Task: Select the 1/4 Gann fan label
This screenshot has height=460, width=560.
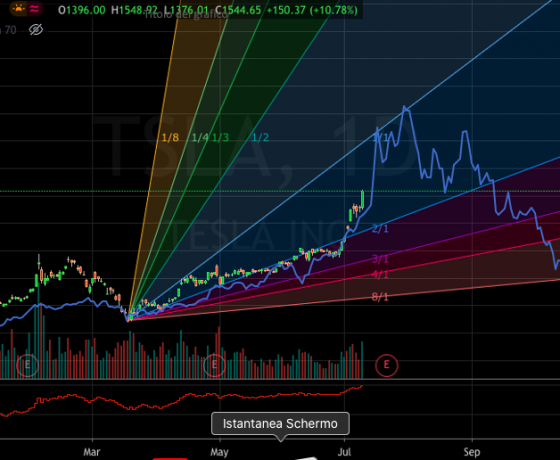Action: point(200,138)
